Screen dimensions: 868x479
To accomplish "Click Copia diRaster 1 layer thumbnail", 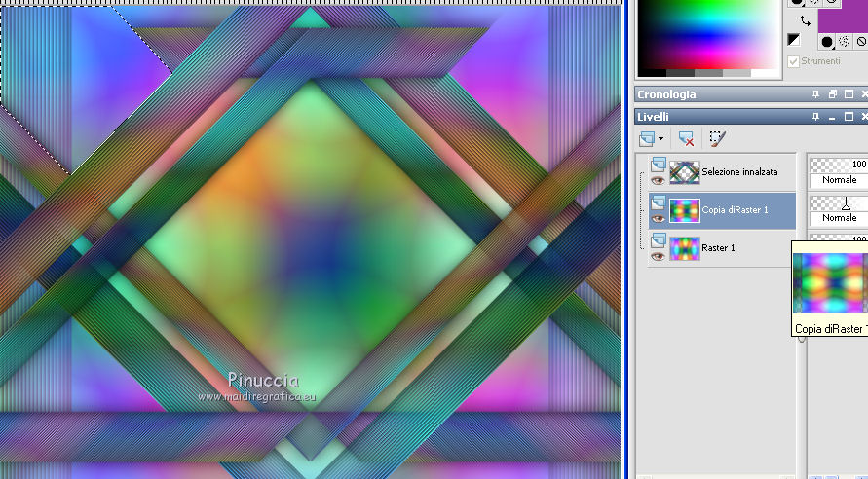I will tap(685, 210).
